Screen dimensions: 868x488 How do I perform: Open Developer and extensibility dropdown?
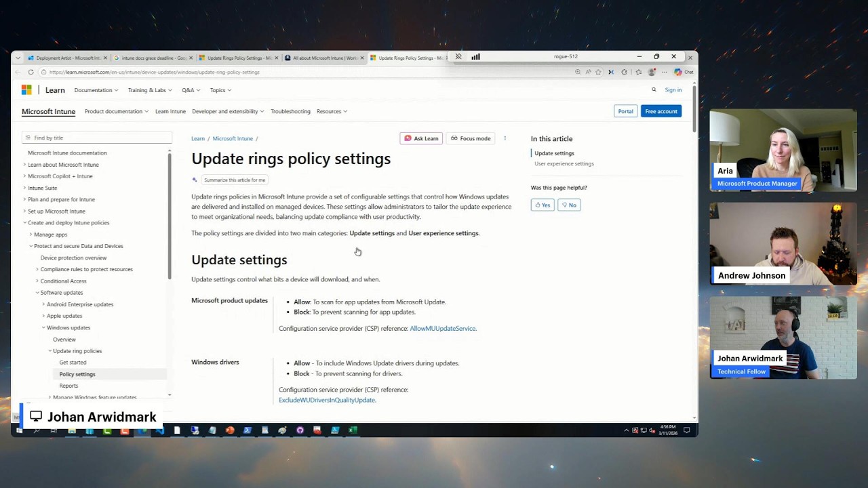tap(228, 111)
